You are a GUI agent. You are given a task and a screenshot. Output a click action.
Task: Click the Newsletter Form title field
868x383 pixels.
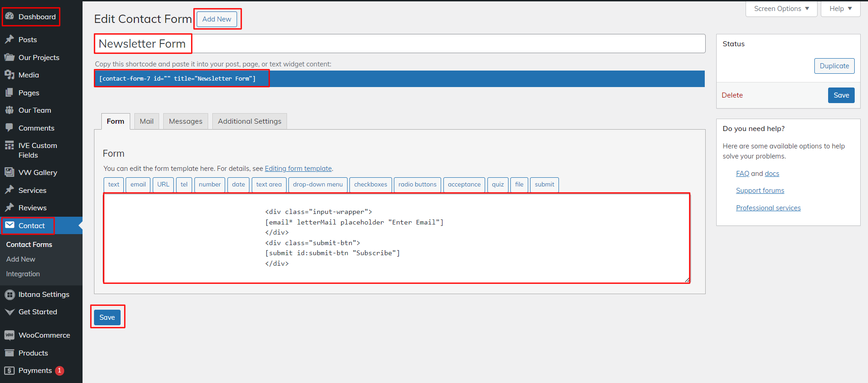point(399,44)
